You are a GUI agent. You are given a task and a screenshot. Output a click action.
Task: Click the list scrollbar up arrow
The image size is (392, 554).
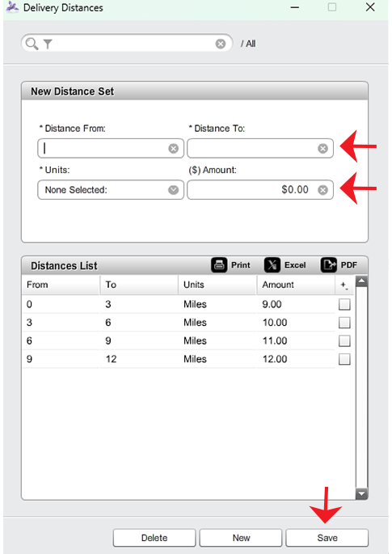[x=361, y=281]
